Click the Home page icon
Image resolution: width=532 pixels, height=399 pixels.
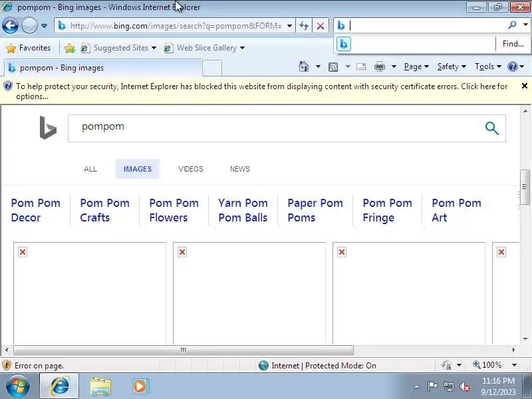[x=304, y=66]
